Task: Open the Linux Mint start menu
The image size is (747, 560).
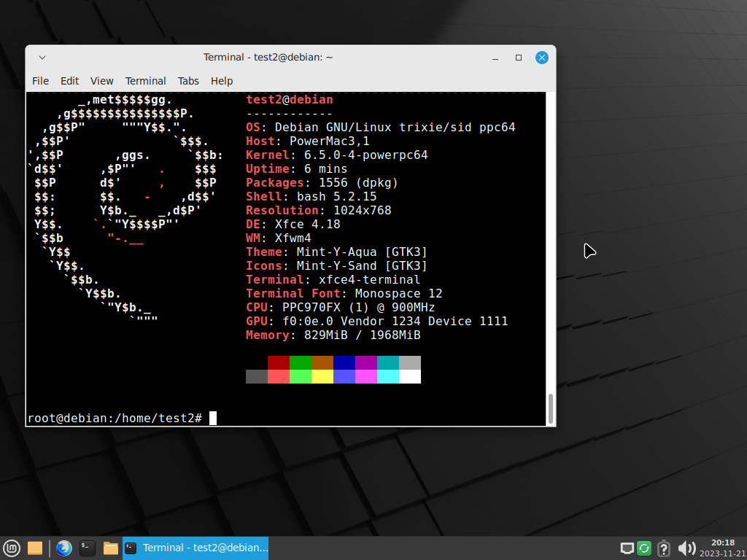Action: coord(11,548)
